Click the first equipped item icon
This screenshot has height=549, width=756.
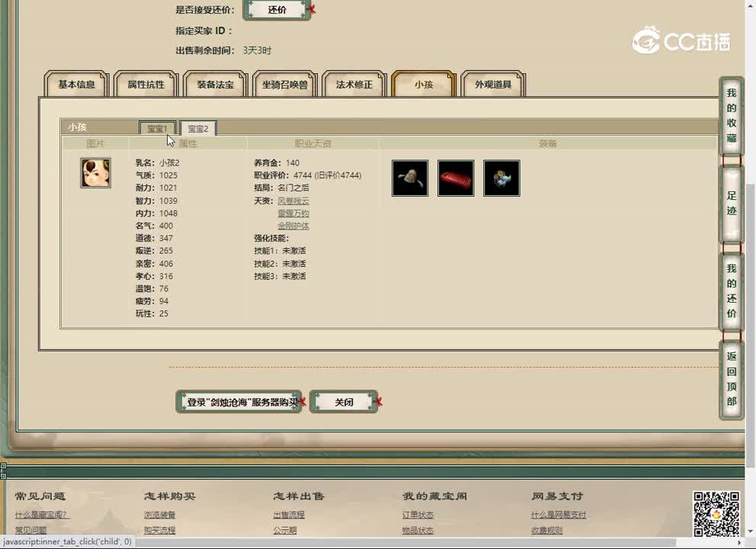coord(410,178)
